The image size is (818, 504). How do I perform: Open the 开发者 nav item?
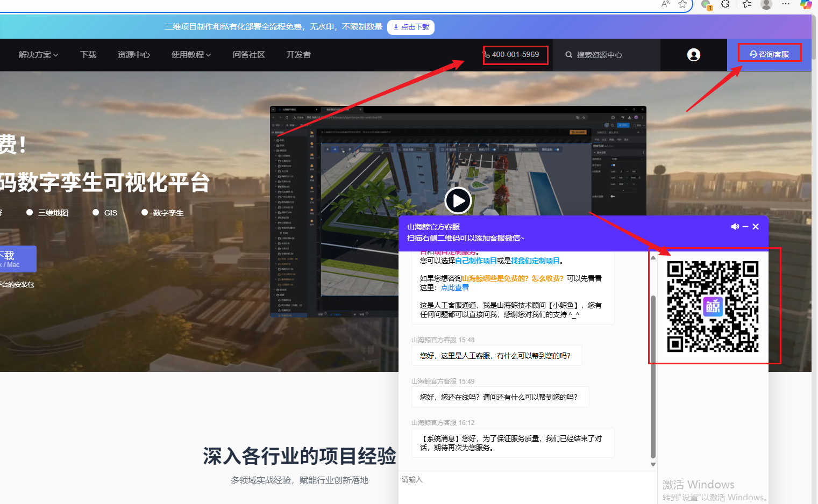(x=298, y=55)
